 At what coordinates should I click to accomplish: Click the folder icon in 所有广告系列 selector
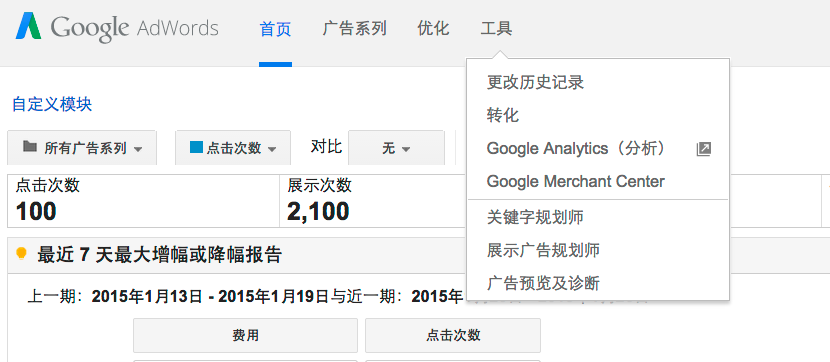coord(30,147)
